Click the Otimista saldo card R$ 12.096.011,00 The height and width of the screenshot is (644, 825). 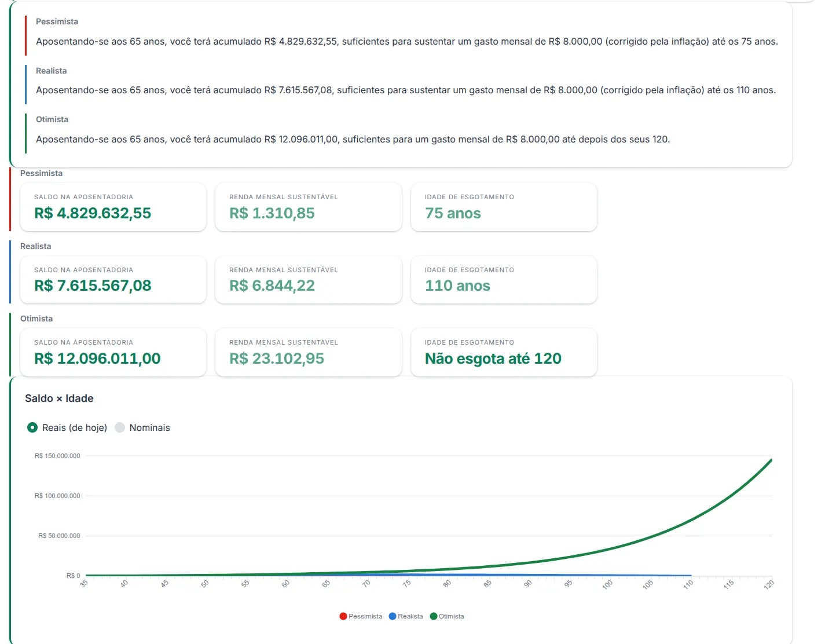[x=113, y=352]
